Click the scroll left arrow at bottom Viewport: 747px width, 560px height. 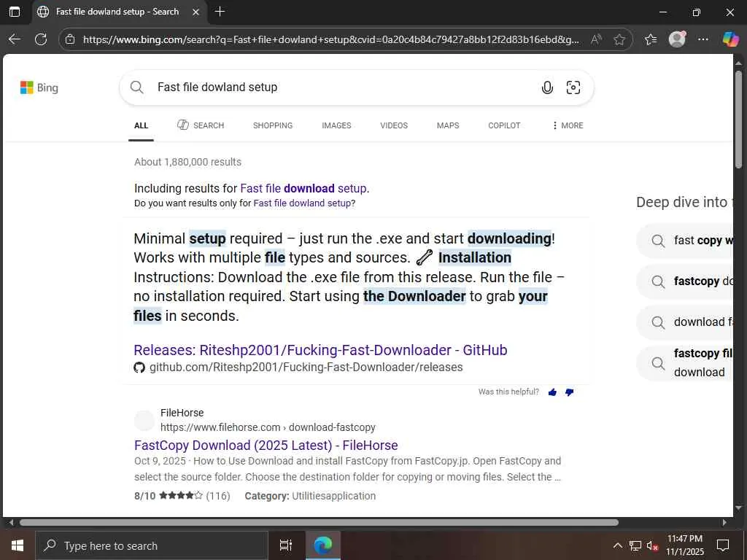click(x=11, y=522)
